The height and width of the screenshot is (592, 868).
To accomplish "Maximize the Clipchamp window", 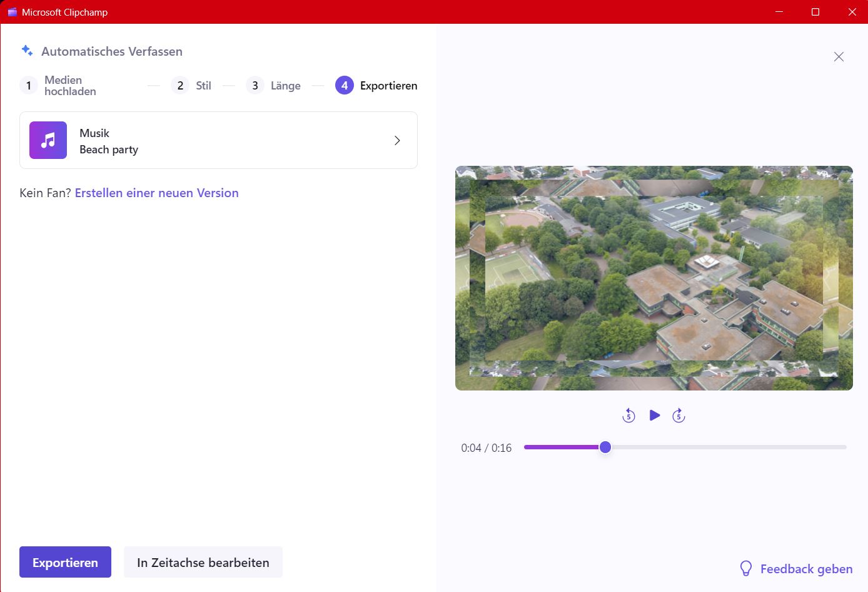I will click(x=815, y=12).
